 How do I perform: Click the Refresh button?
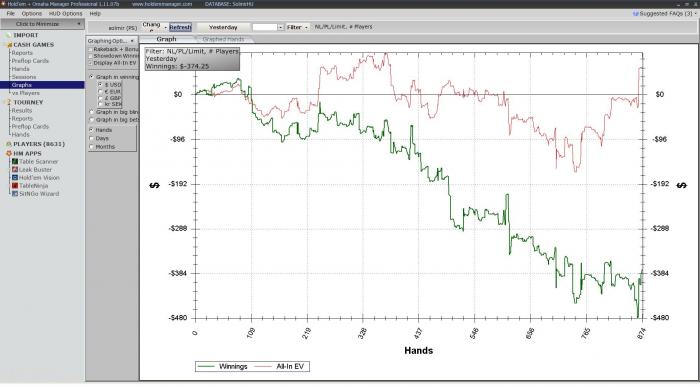click(x=180, y=27)
